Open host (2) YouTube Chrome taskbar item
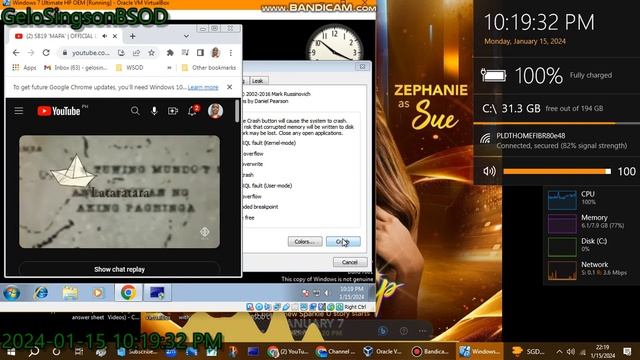 click(x=288, y=351)
